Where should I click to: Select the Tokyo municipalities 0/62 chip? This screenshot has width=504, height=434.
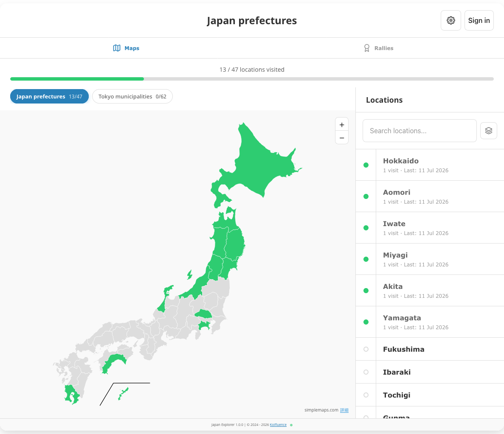[x=132, y=96]
